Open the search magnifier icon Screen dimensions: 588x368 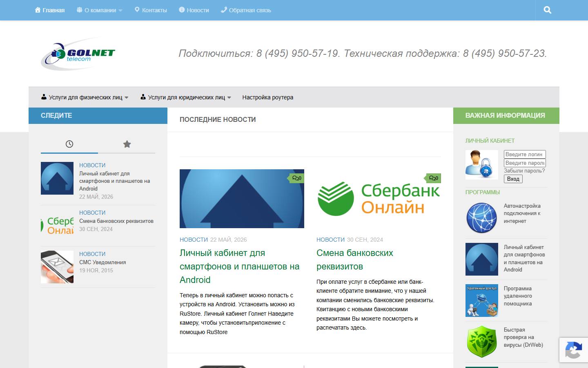click(548, 10)
